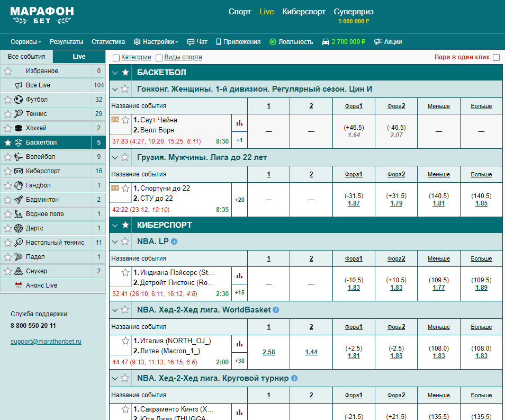
Task: Favorite the Италия (NORTH_OJ_) event star
Action: 125,341
